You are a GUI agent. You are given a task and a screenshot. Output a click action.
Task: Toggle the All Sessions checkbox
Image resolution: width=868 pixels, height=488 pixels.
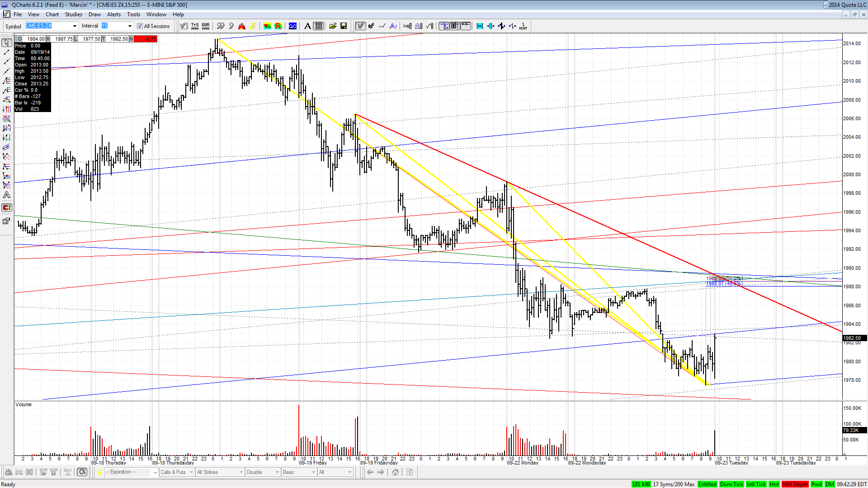point(140,26)
